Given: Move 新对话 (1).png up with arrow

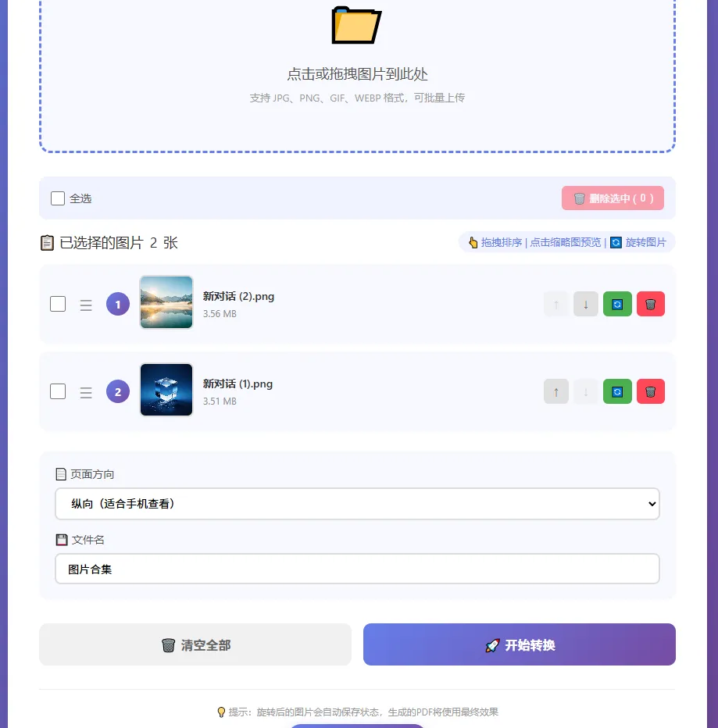Looking at the screenshot, I should click(556, 391).
